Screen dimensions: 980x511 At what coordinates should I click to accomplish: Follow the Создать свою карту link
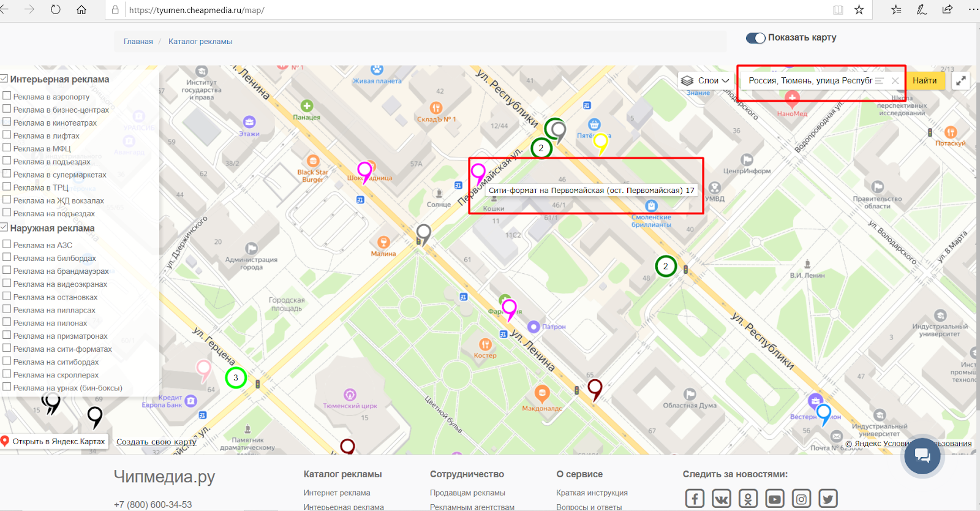(156, 442)
